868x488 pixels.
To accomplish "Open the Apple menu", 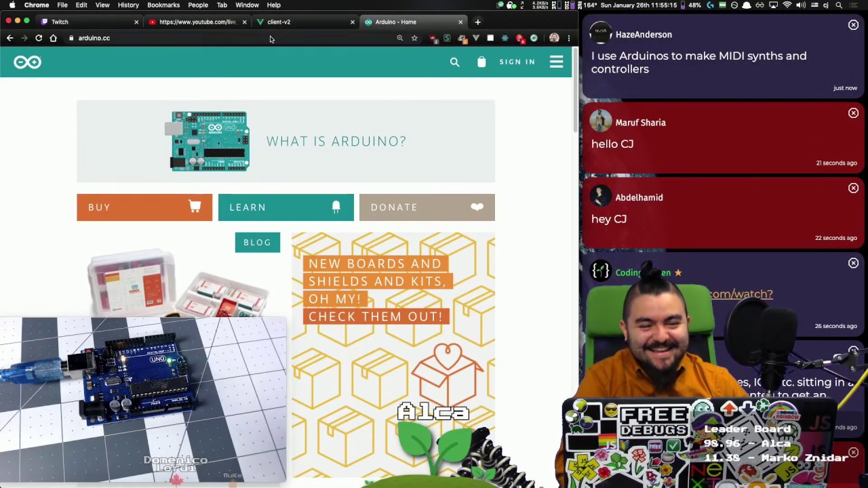I will [12, 5].
